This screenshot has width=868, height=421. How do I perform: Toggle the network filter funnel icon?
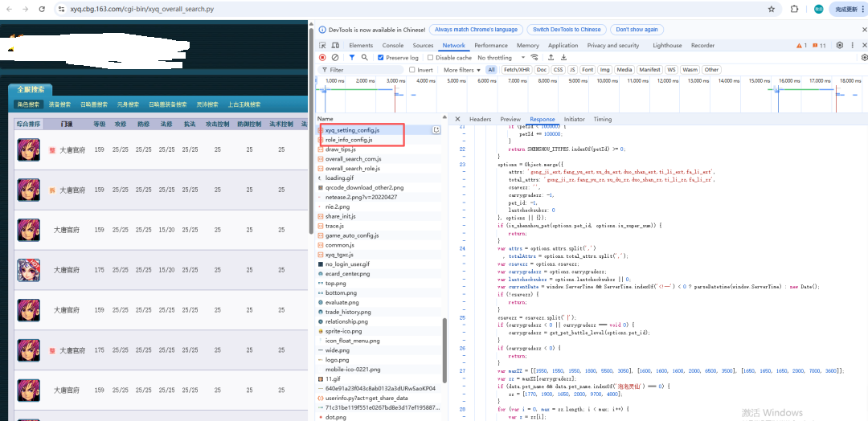point(352,58)
